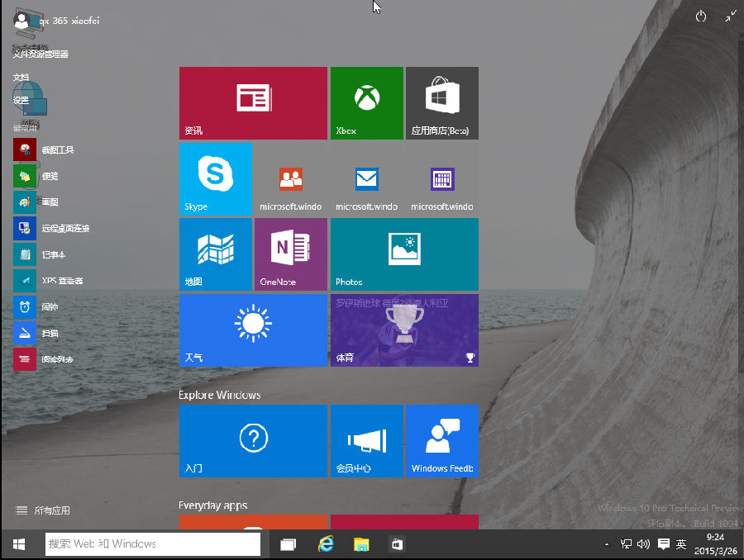Open the Calendar grid tile

click(442, 178)
